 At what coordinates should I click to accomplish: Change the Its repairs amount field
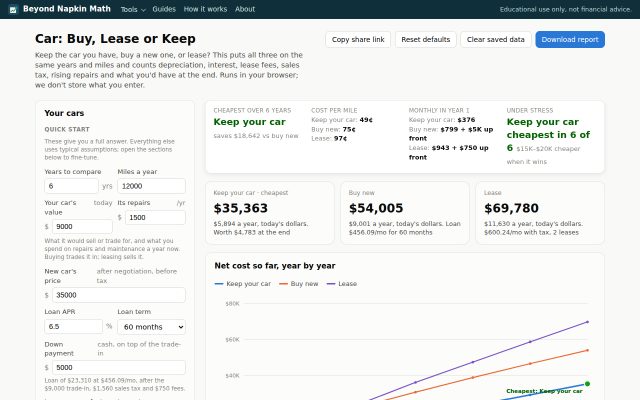click(x=155, y=218)
